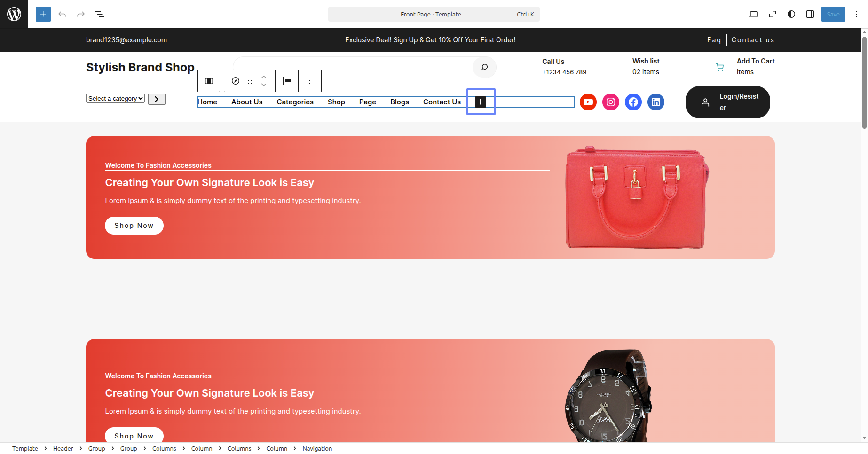Click Shop Now on the watch banner
The height and width of the screenshot is (454, 868).
point(134,435)
